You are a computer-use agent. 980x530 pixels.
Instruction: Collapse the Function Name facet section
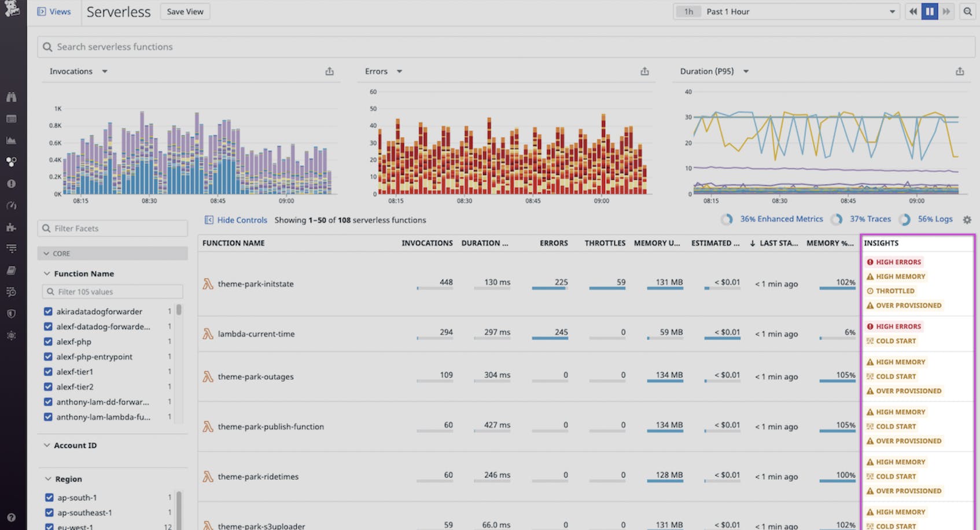coord(47,273)
